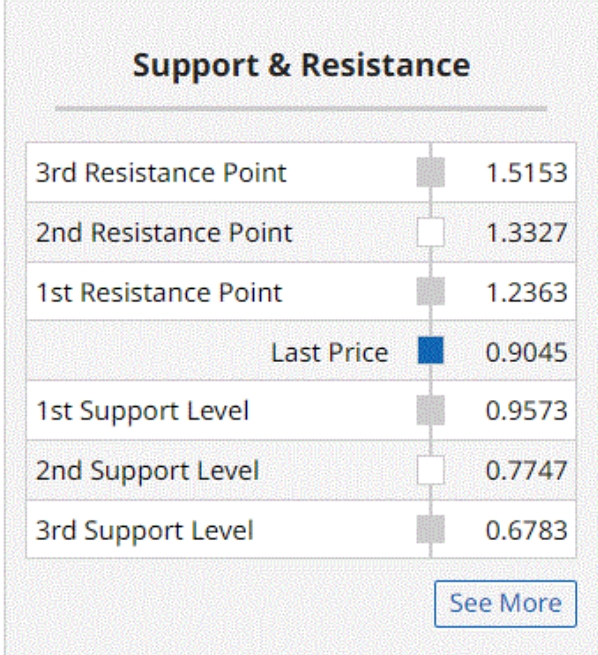
Task: Click the 1.3327 resistance value
Action: pyautogui.click(x=527, y=232)
